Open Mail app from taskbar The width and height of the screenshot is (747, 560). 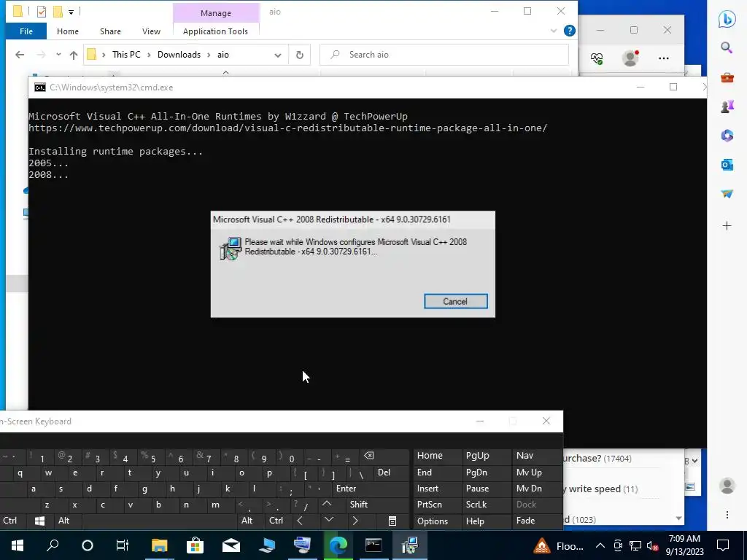(231, 545)
